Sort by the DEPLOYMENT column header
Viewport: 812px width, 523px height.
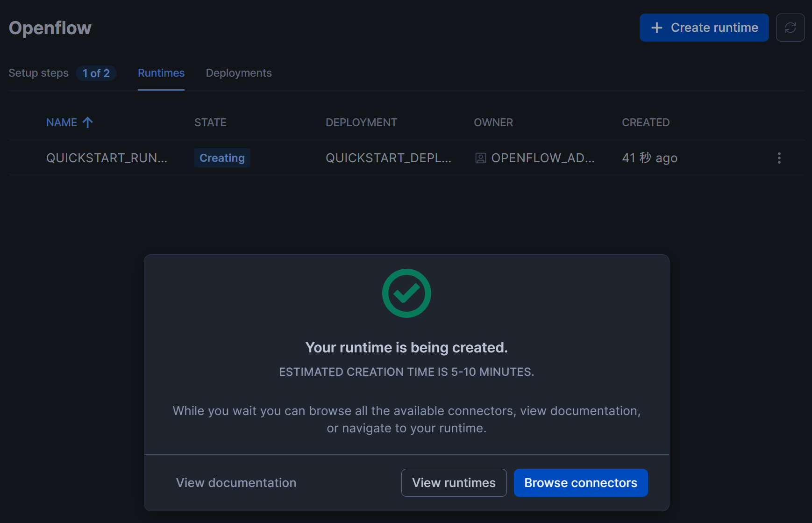[x=361, y=122]
